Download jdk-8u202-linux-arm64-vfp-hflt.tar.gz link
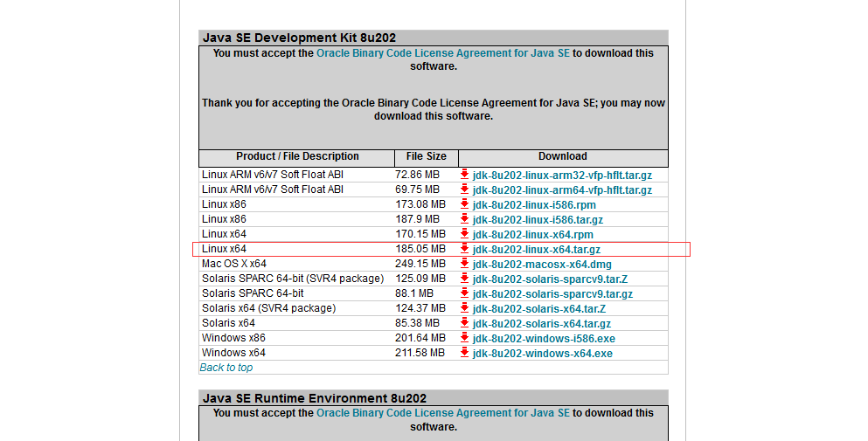The width and height of the screenshot is (868, 441). (x=562, y=190)
